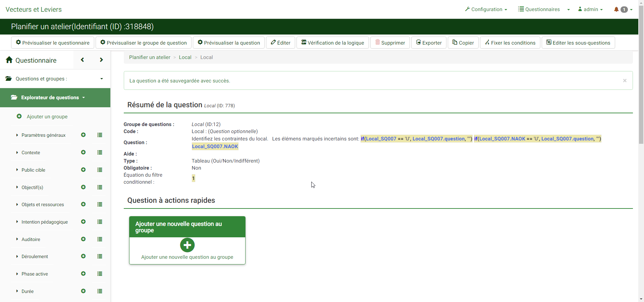Go to next question with right arrow
The height and width of the screenshot is (302, 644).
tap(101, 60)
